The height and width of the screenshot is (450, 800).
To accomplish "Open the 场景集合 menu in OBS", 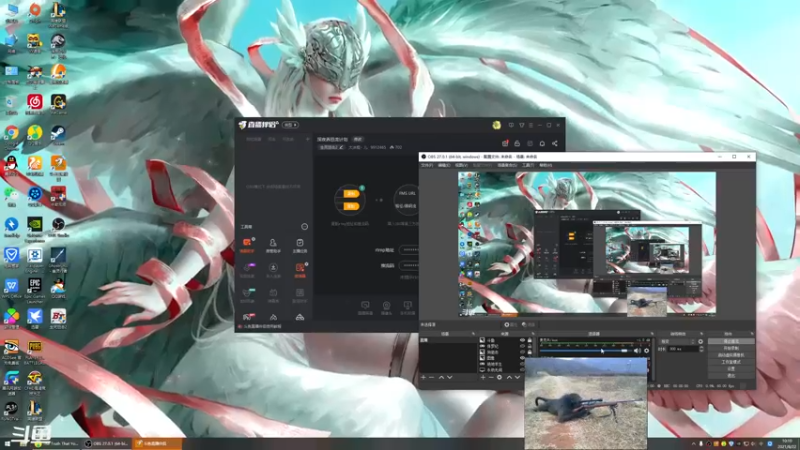I will pos(507,165).
